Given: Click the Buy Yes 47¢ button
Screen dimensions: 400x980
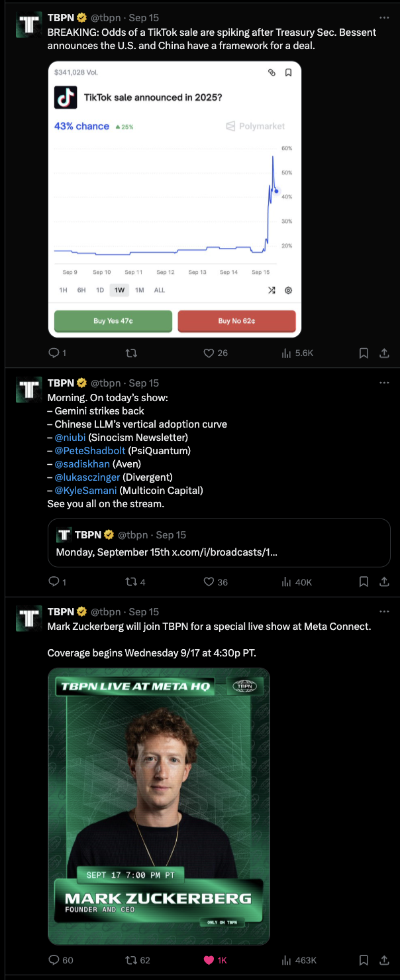Looking at the screenshot, I should point(112,321).
